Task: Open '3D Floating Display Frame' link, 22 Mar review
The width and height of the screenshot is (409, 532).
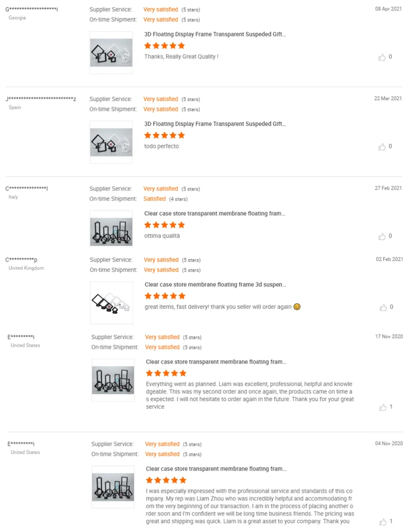Action: pyautogui.click(x=215, y=124)
